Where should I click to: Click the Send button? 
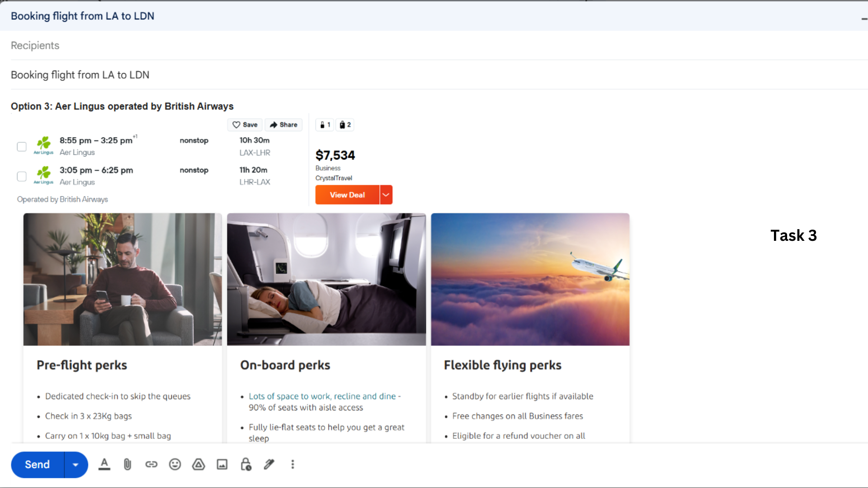pyautogui.click(x=38, y=465)
